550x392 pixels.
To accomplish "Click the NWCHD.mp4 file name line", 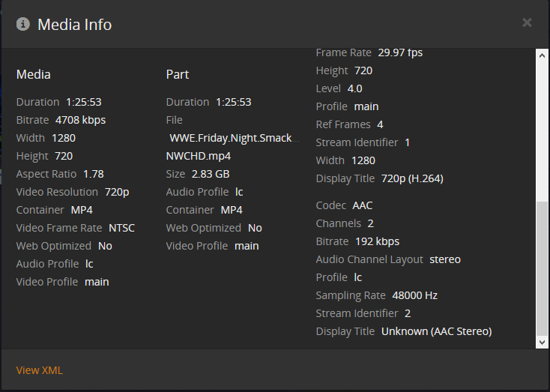I will (199, 156).
